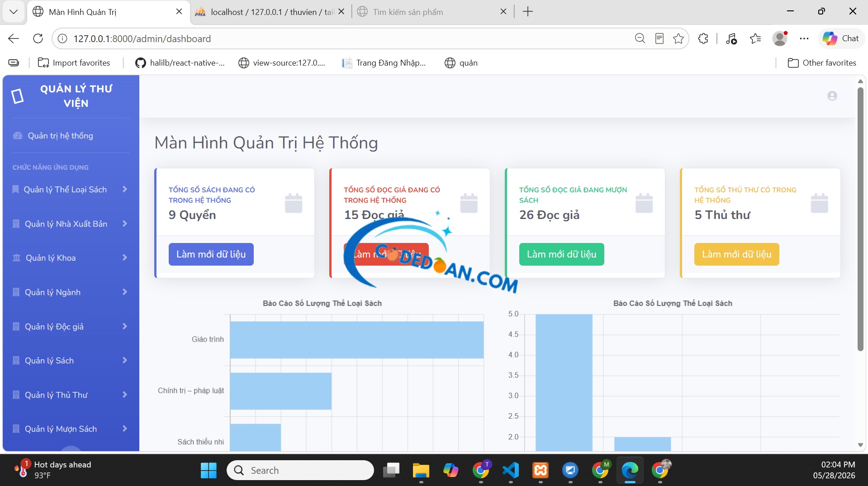Open Visual Studio Code from taskbar
The height and width of the screenshot is (486, 868).
click(x=511, y=470)
